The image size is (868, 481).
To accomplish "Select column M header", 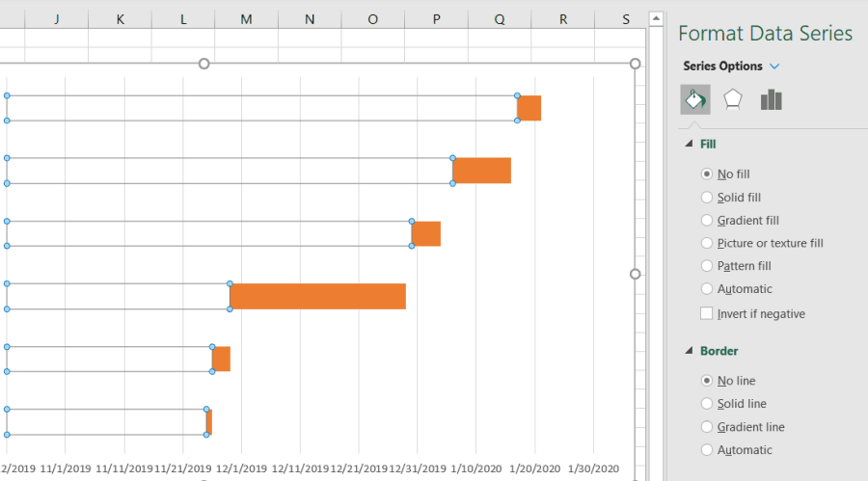I will (246, 18).
